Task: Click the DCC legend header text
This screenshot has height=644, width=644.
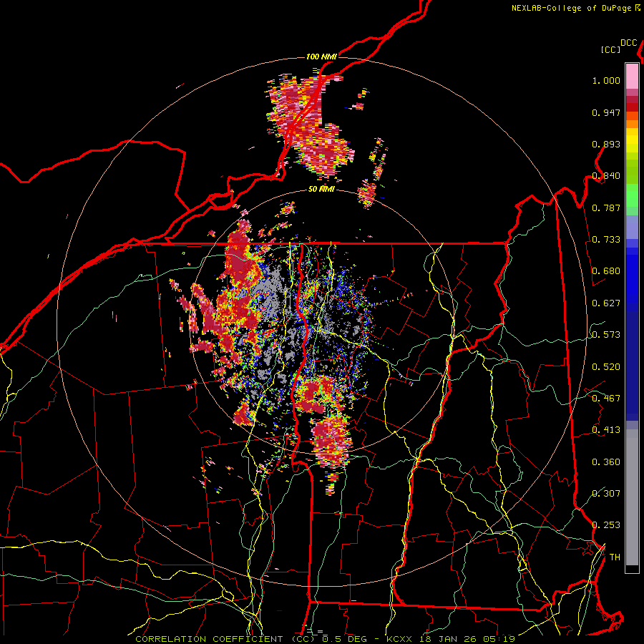Action: click(x=629, y=43)
